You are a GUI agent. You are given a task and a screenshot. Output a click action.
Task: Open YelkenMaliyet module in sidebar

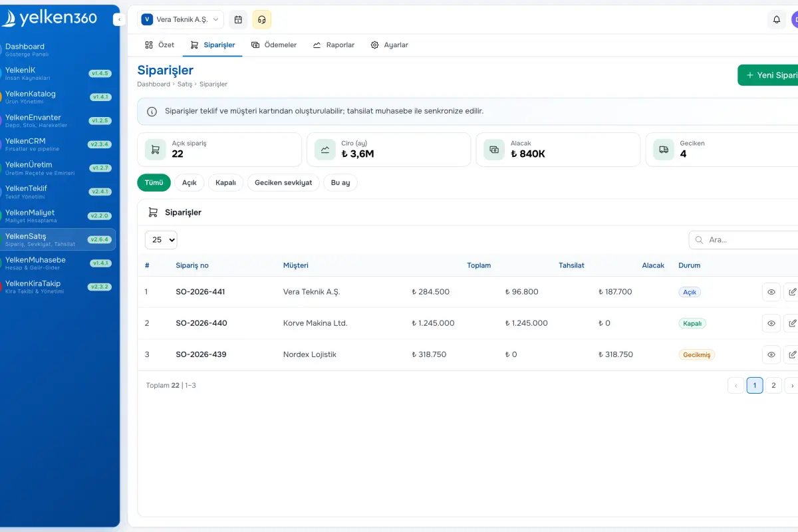(x=58, y=215)
